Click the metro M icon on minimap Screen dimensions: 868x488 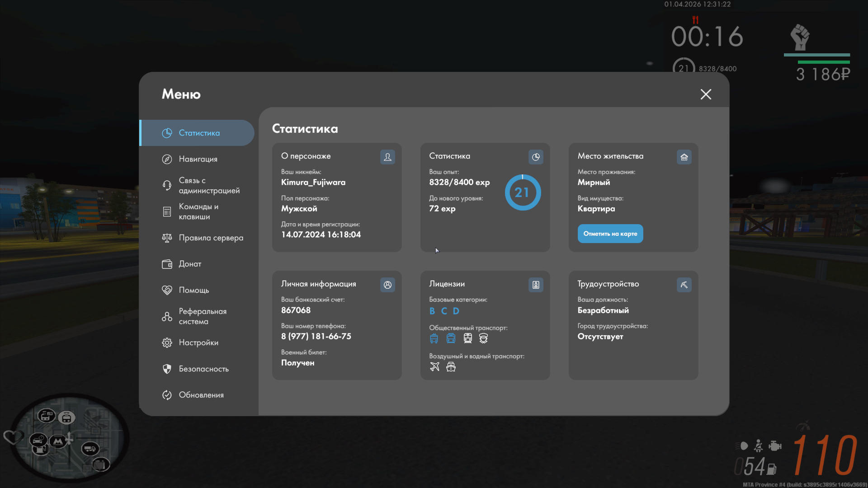(58, 441)
